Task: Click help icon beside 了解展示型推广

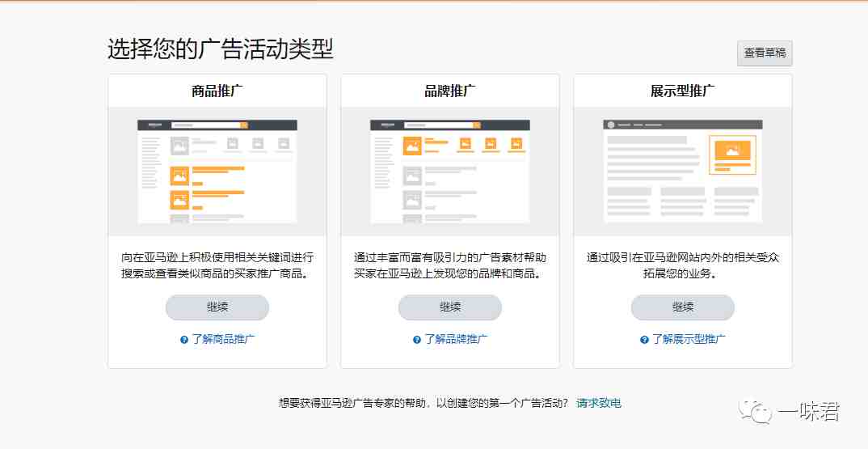Action: coord(644,340)
